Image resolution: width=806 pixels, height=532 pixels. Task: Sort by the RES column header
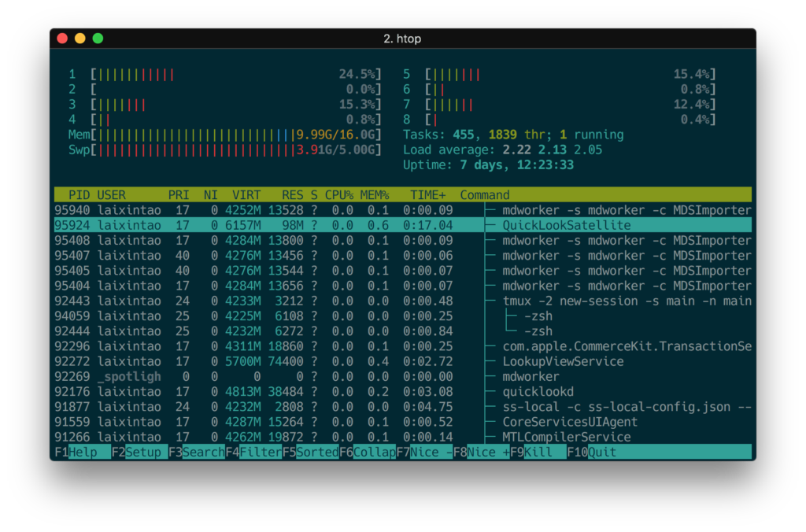click(x=293, y=195)
